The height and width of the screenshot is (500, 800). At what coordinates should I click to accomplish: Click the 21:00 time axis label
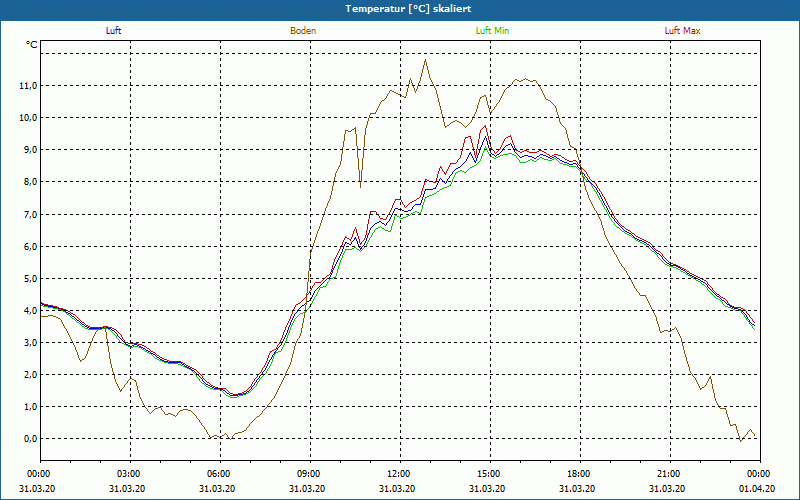(668, 474)
